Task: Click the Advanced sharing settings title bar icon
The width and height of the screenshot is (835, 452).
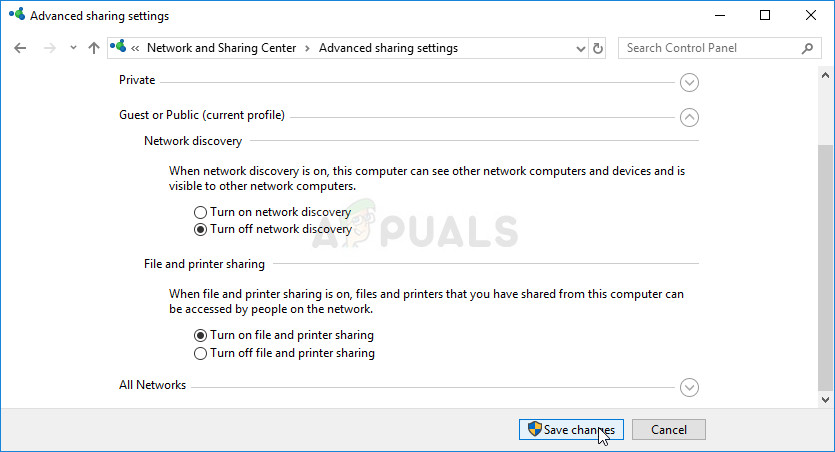Action: (15, 15)
